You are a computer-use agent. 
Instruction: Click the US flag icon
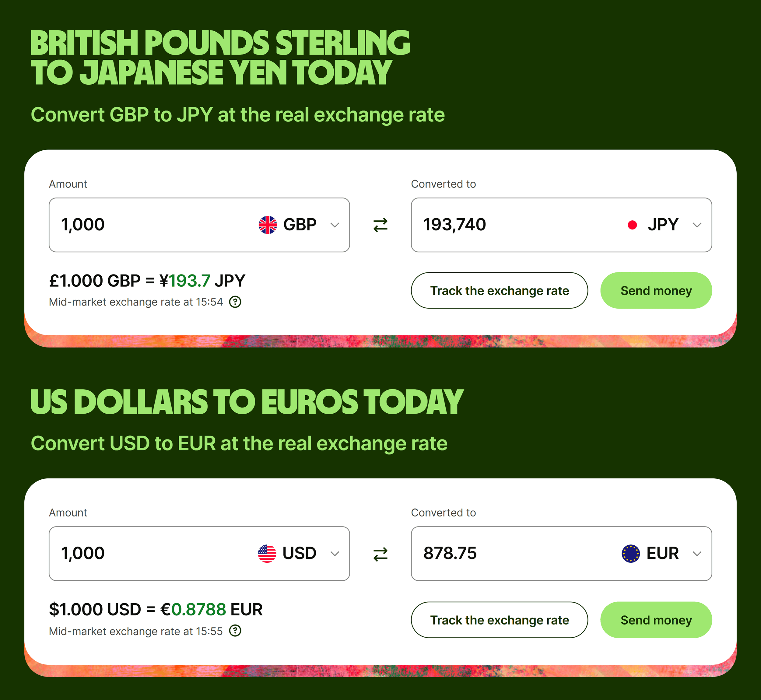267,554
